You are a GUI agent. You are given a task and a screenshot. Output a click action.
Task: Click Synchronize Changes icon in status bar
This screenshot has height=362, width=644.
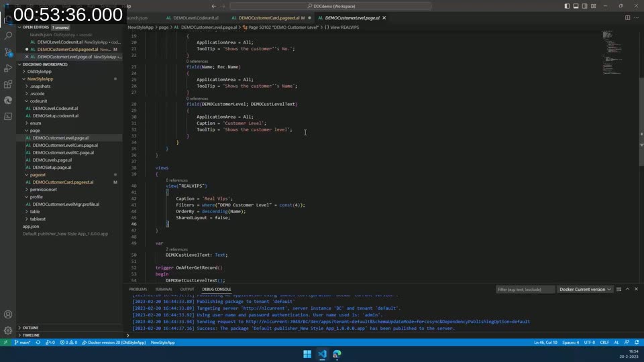pos(38,343)
